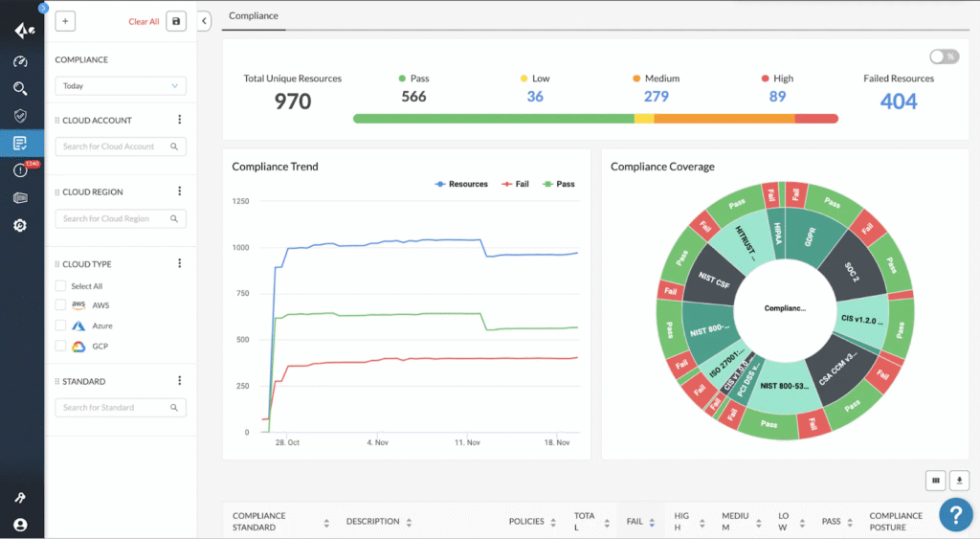This screenshot has width=980, height=539.
Task: Check the Azure cloud type checkbox
Action: (x=61, y=326)
